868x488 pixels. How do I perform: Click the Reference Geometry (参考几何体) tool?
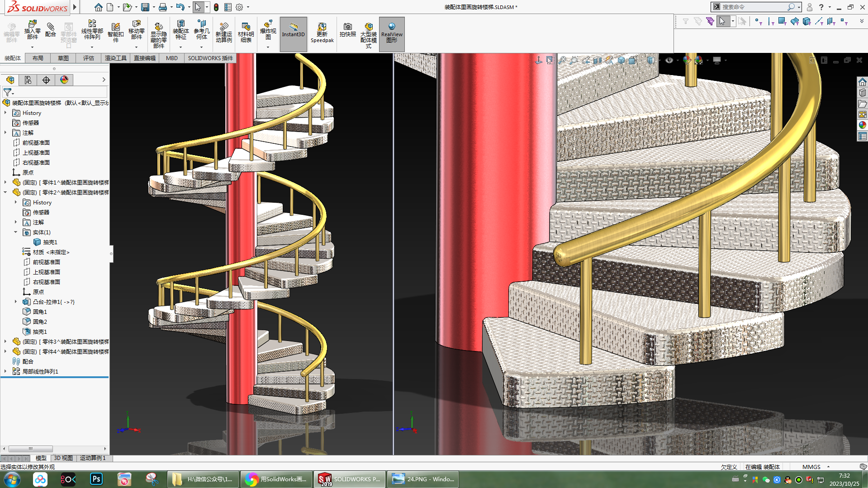[202, 30]
